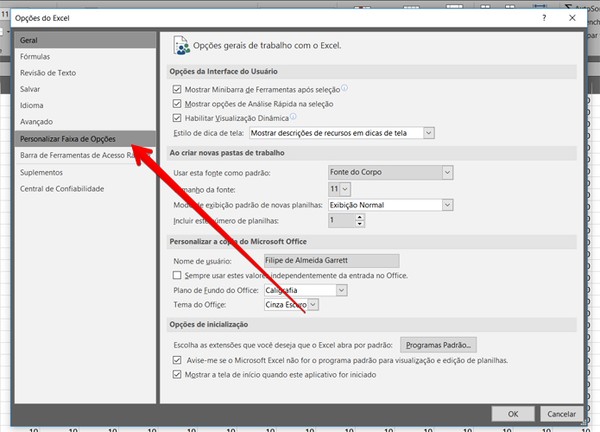Image resolution: width=600 pixels, height=432 pixels.
Task: Toggle Mostrar a tela de início checkbox
Action: 177,374
